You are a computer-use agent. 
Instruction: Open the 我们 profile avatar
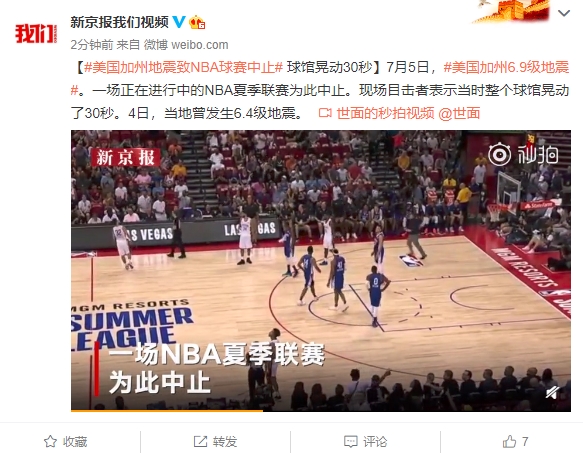coord(36,33)
